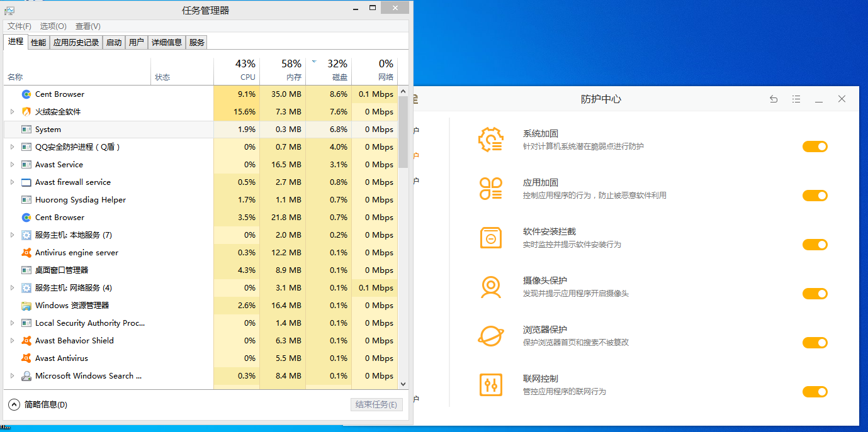Click the 联网控制 sliders icon
This screenshot has height=432, width=868.
[x=490, y=385]
